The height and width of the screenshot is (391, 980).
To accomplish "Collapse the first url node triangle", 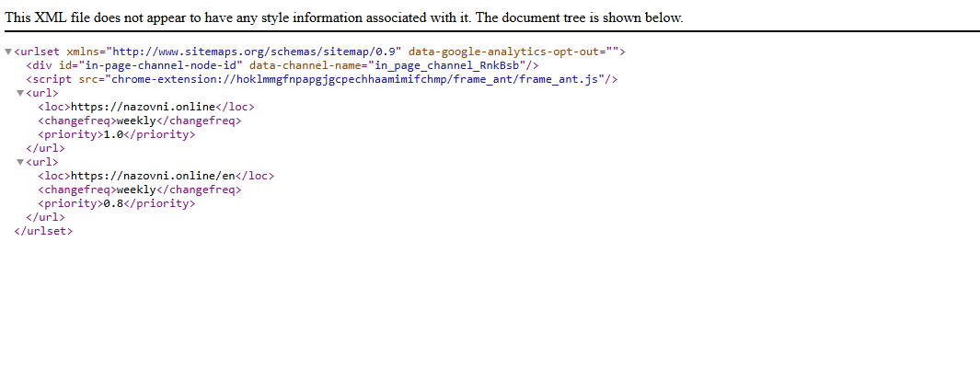I will coord(20,93).
